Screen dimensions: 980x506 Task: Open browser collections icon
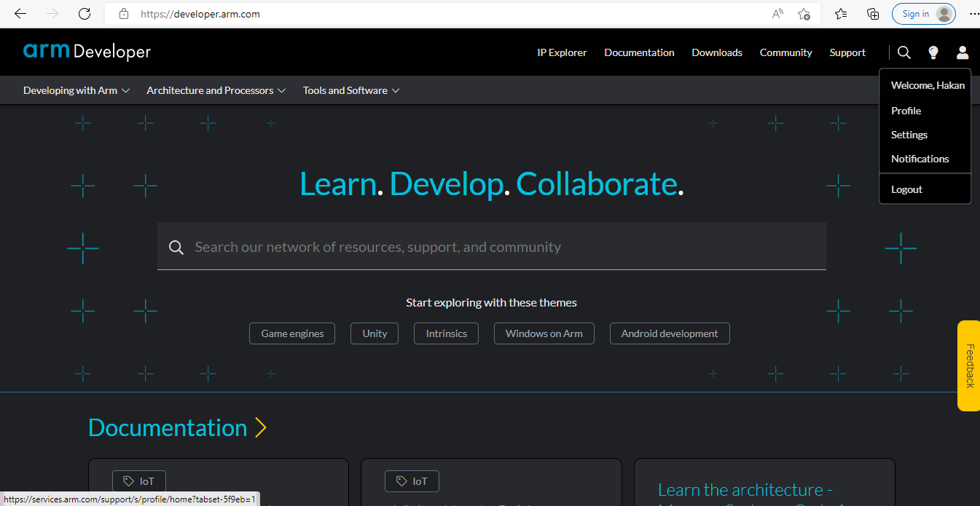873,14
